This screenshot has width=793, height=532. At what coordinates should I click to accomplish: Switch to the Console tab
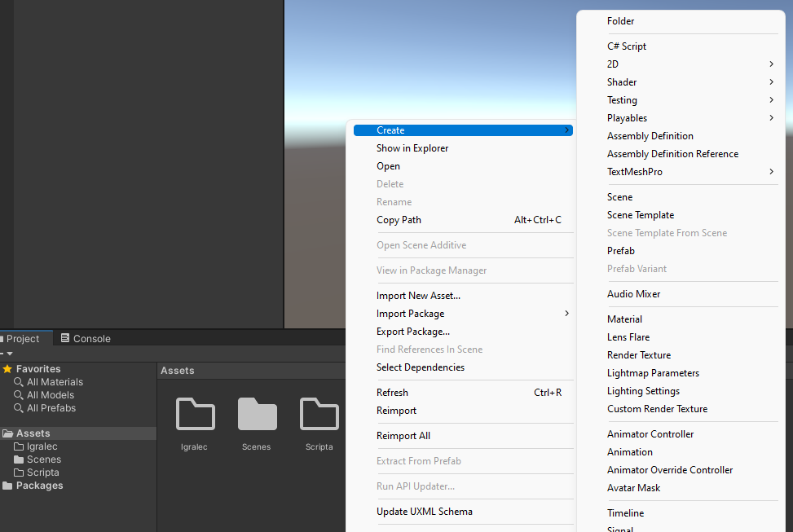86,338
